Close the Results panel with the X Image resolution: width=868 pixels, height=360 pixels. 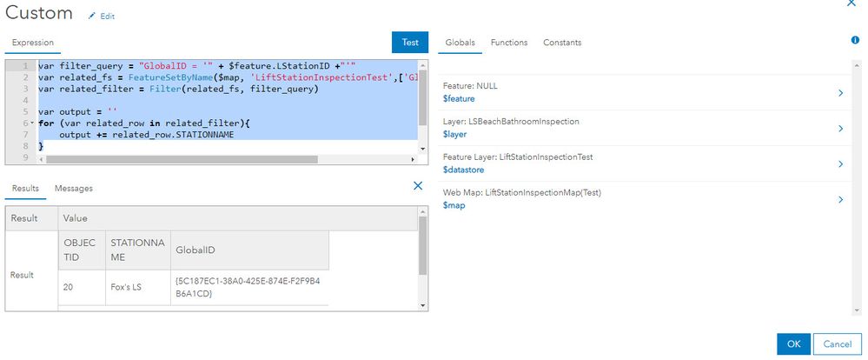click(418, 186)
